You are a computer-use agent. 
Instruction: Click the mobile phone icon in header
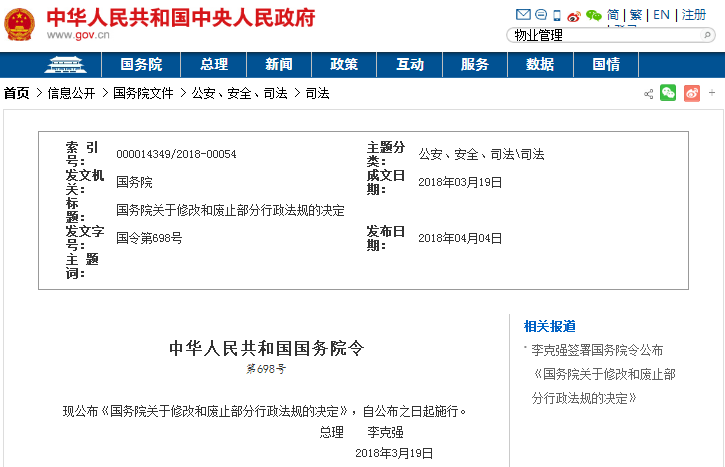point(556,15)
